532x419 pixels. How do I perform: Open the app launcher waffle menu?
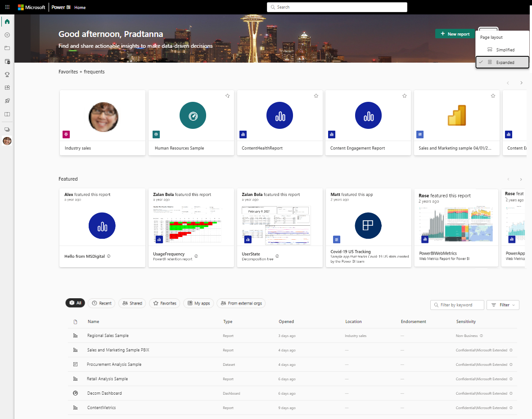click(x=7, y=7)
